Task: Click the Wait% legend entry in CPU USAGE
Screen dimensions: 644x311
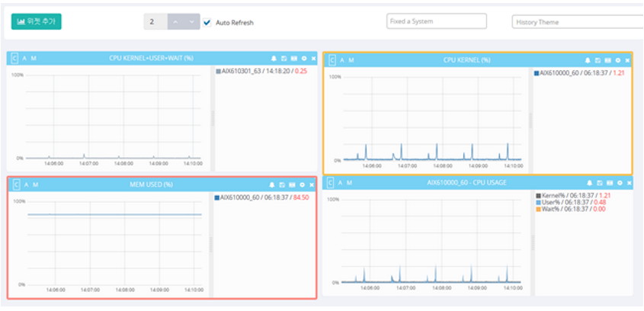Action: (564, 209)
